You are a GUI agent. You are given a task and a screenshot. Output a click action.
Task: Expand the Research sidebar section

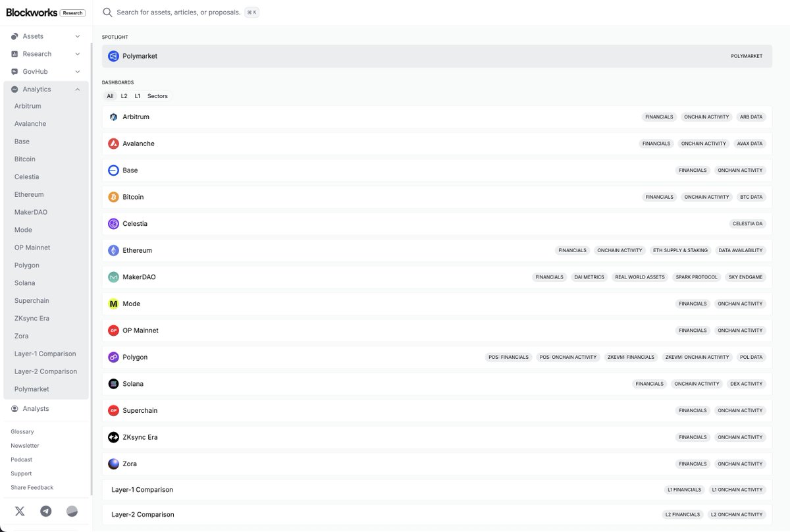tap(77, 53)
